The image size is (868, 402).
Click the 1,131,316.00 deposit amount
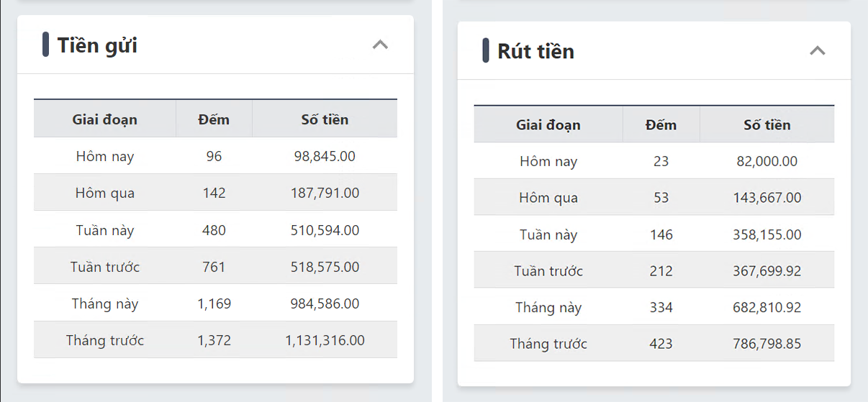pos(325,340)
